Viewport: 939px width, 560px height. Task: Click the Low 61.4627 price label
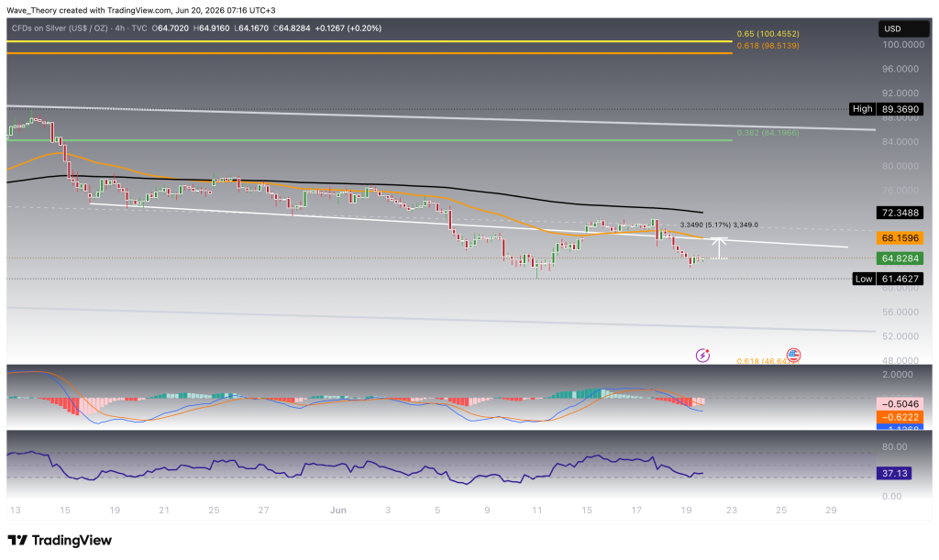[888, 279]
